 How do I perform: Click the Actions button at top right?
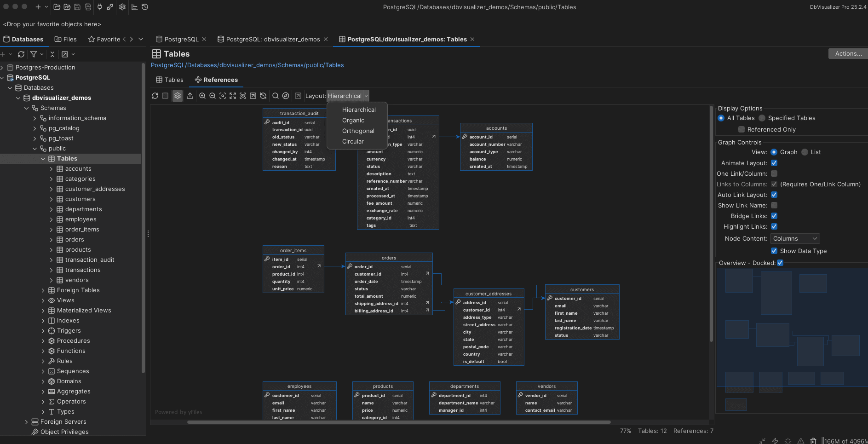pyautogui.click(x=847, y=53)
